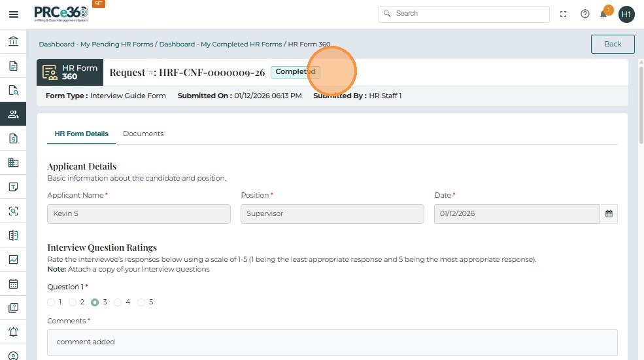The height and width of the screenshot is (360, 644).
Task: Click the PRCe360 logo
Action: point(61,14)
